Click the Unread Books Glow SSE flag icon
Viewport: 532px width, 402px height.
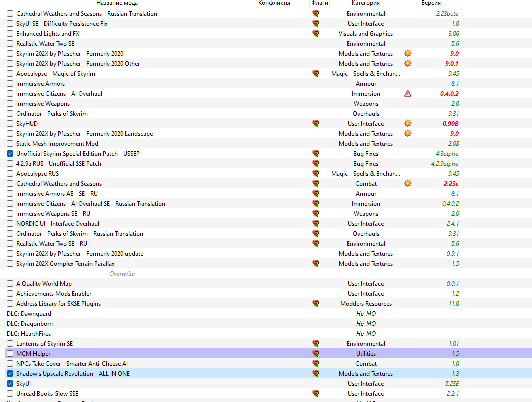pyautogui.click(x=316, y=394)
